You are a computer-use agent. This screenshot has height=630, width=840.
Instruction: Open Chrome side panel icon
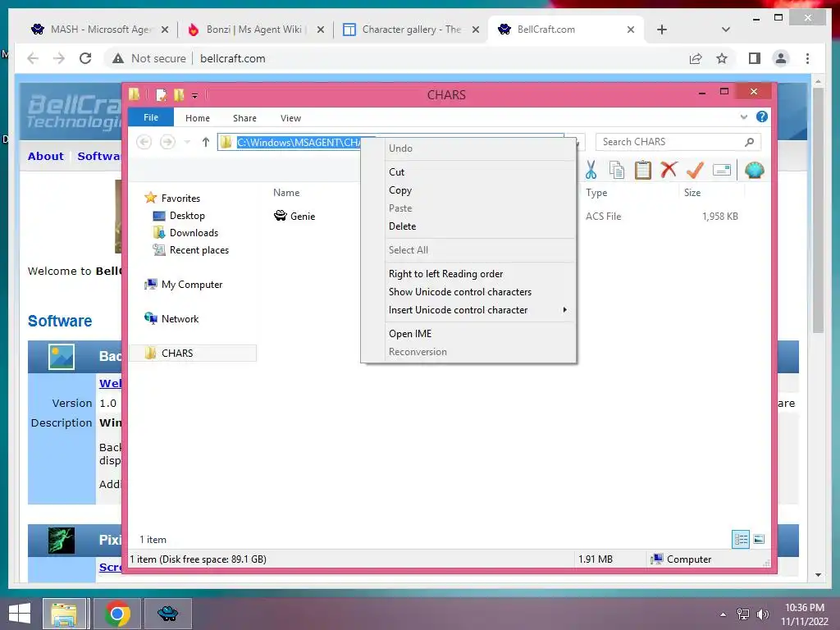(755, 58)
